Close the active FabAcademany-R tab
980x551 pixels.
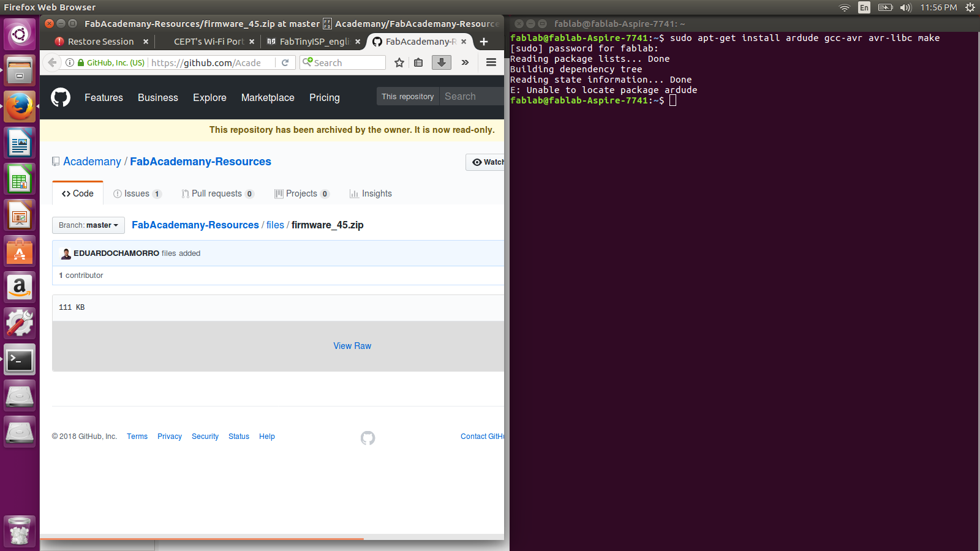coord(464,42)
